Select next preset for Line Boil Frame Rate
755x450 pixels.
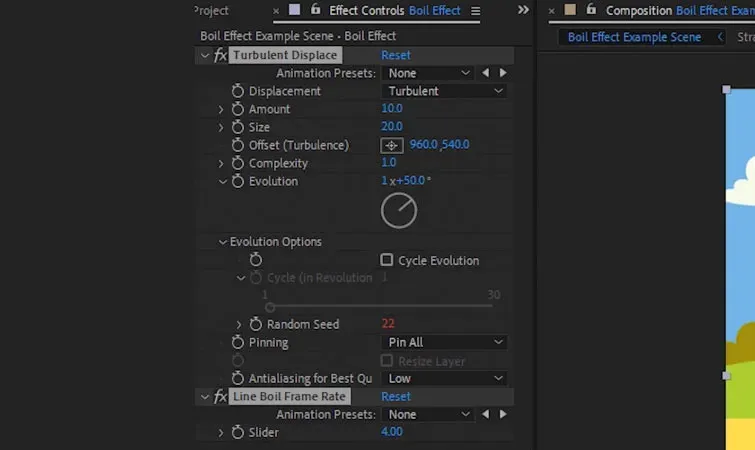(503, 414)
